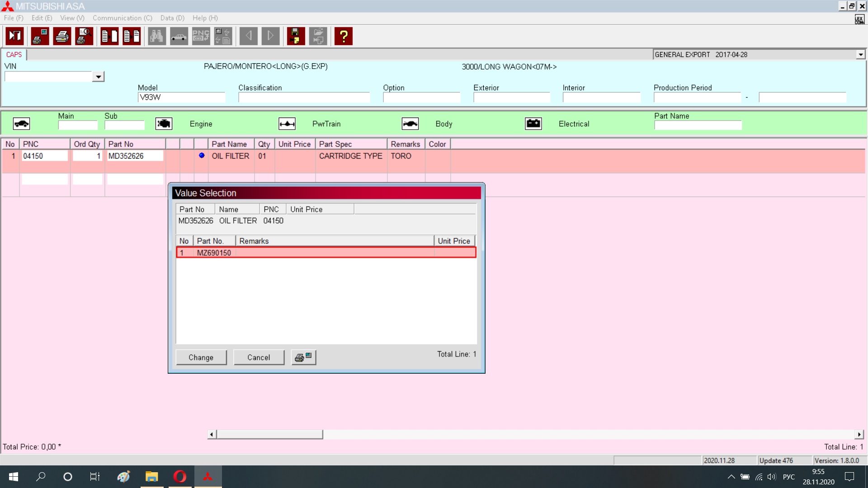
Task: Select the MZ690150 row in the list
Action: point(325,253)
